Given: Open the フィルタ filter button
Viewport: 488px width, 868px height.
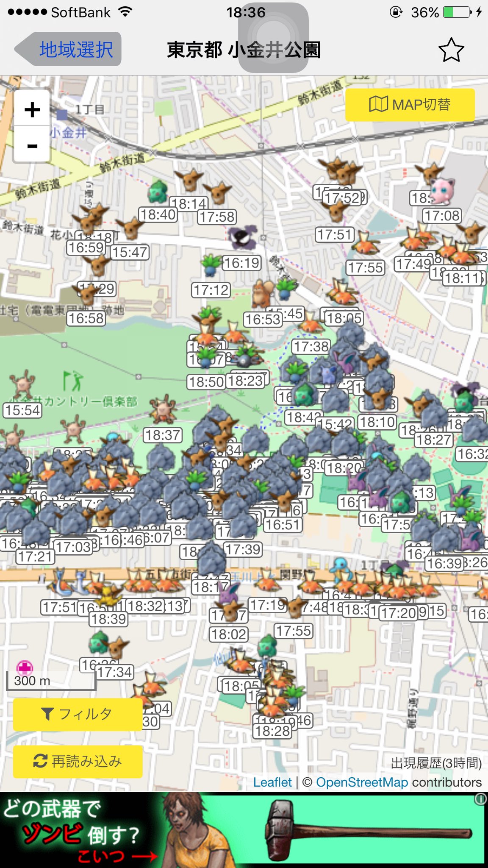Looking at the screenshot, I should tap(78, 714).
